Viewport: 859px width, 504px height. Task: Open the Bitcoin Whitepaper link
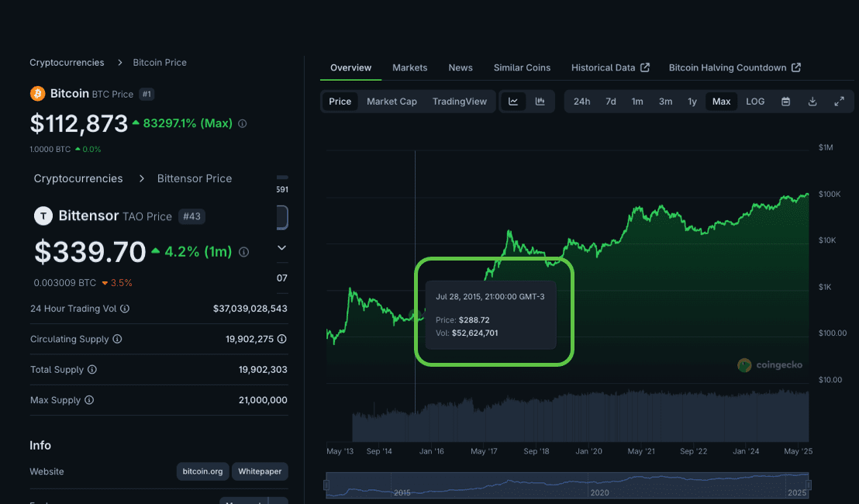point(260,471)
